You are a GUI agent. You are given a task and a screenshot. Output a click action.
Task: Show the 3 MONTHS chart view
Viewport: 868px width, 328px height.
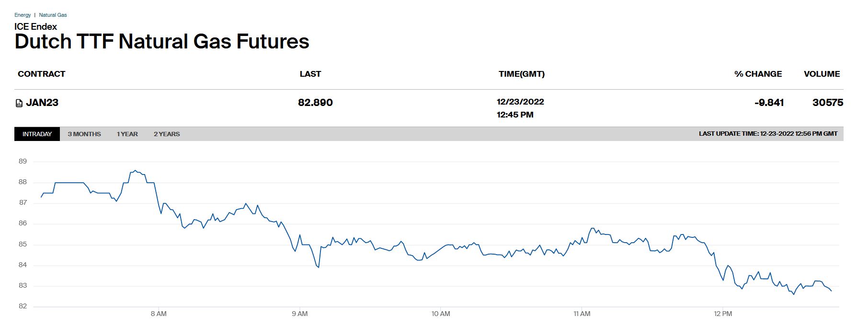coord(84,134)
